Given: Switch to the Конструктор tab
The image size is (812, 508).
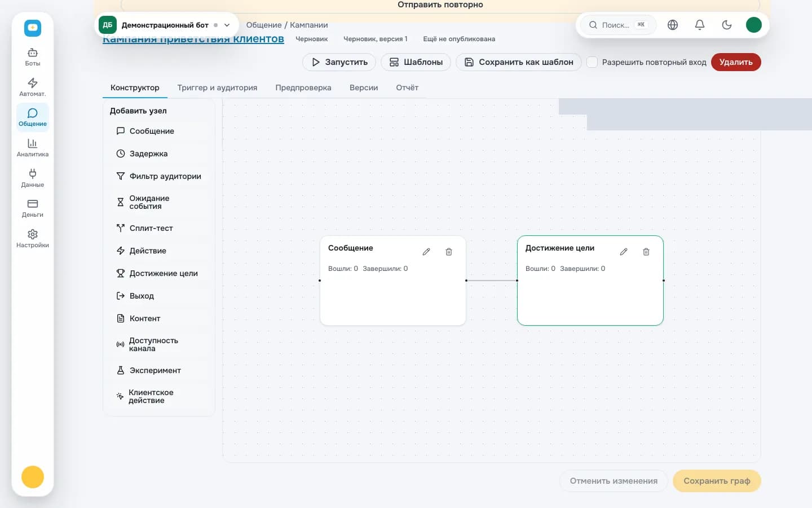Looking at the screenshot, I should 135,87.
